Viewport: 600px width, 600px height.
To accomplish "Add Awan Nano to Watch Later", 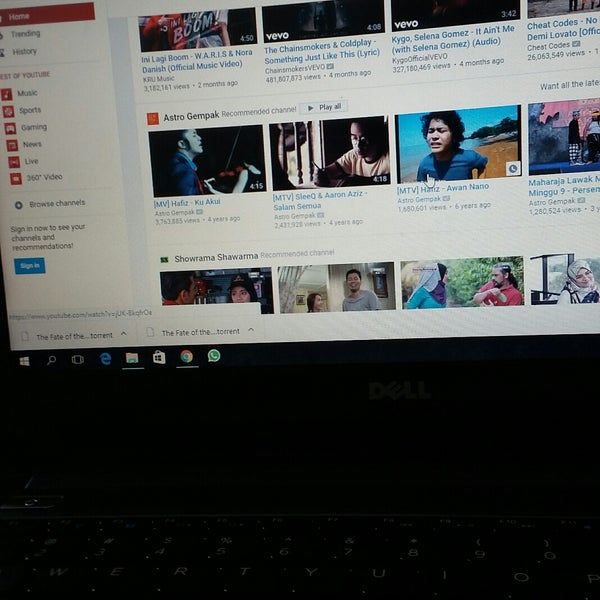I will pyautogui.click(x=512, y=168).
